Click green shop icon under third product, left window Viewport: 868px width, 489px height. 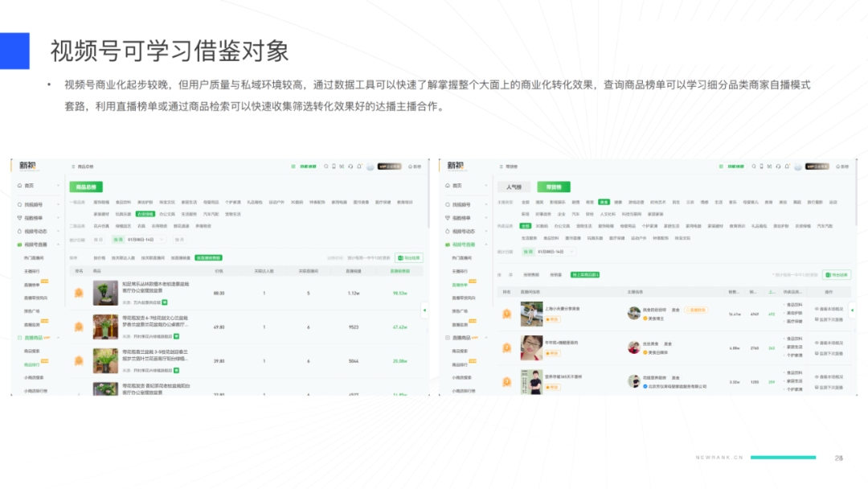[176, 371]
